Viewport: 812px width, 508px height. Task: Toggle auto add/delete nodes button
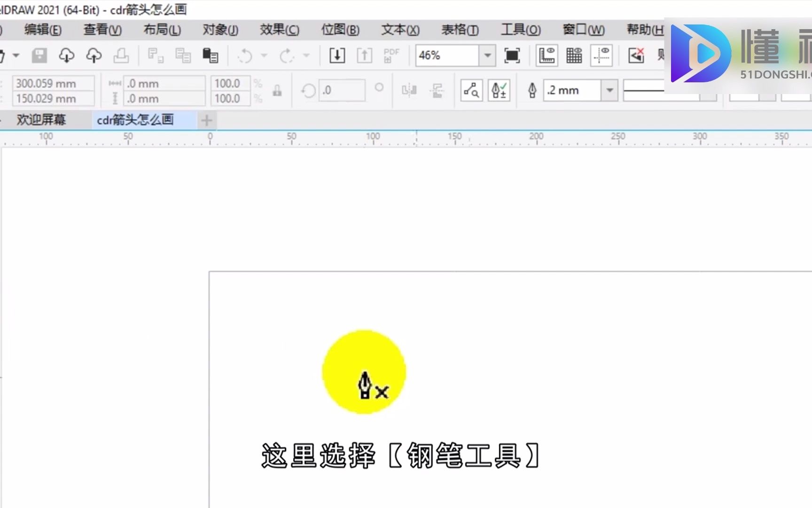[x=499, y=90]
